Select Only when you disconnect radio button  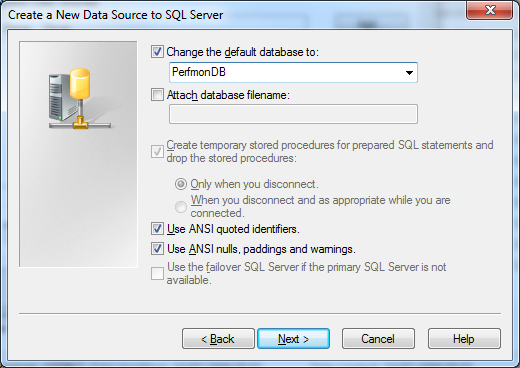tap(181, 184)
